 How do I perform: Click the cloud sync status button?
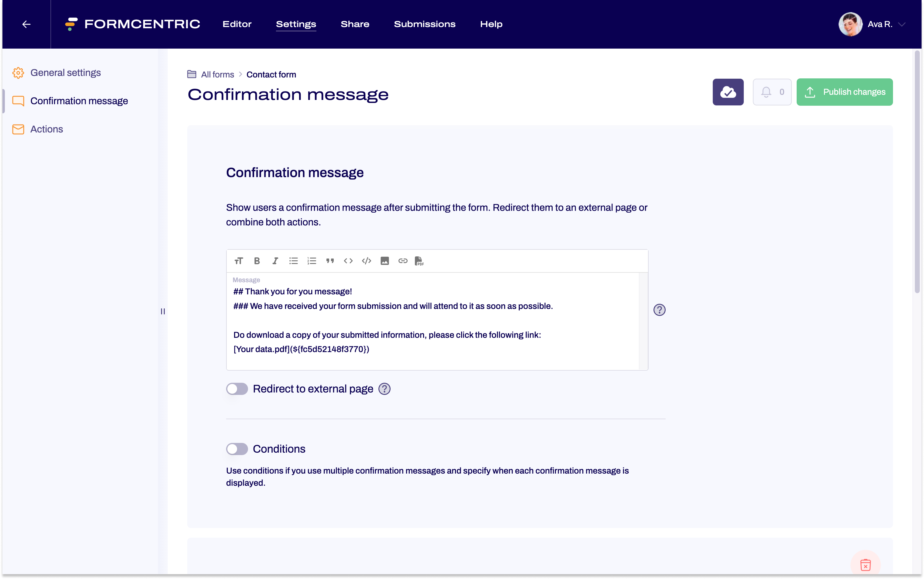pos(727,92)
